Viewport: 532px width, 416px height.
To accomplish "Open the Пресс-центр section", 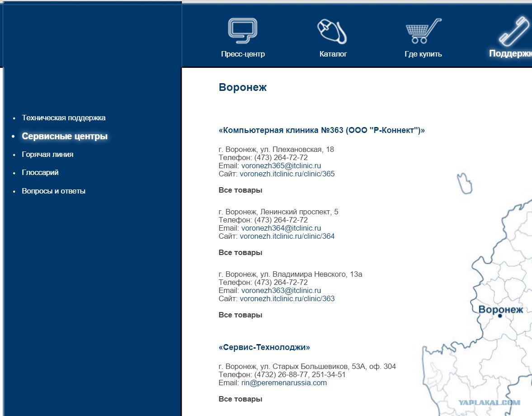I will pyautogui.click(x=243, y=54).
